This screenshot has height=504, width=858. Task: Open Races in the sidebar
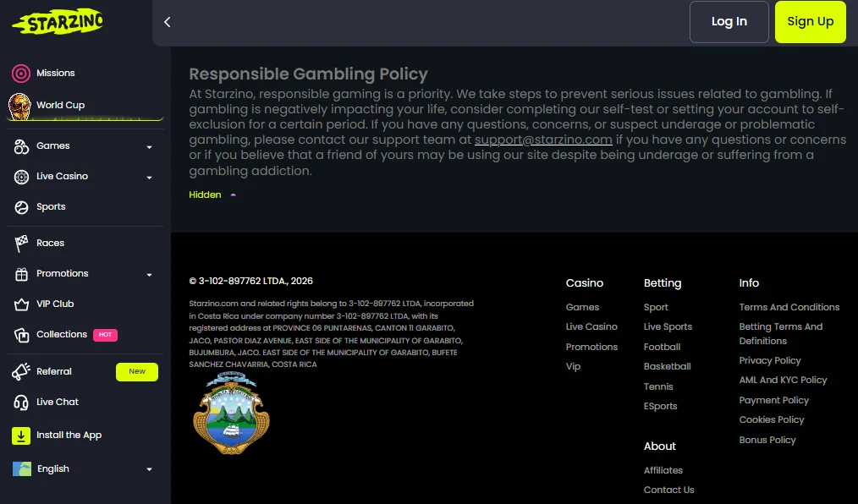click(x=50, y=243)
